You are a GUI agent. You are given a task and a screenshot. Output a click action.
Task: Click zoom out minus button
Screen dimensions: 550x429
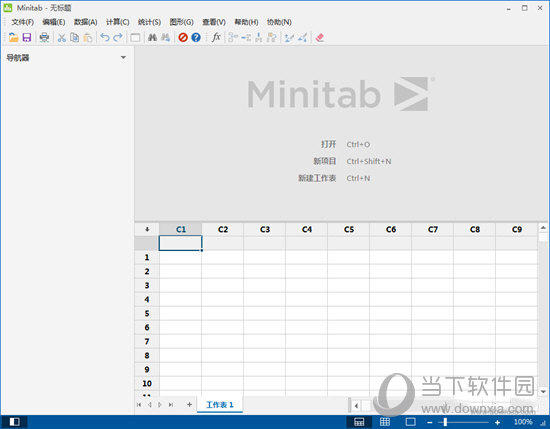tap(429, 422)
